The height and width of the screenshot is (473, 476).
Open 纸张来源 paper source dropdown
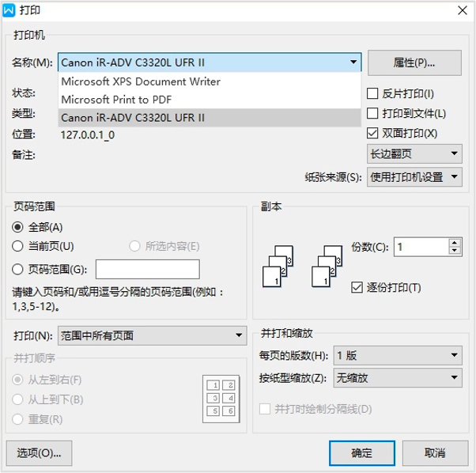[414, 176]
